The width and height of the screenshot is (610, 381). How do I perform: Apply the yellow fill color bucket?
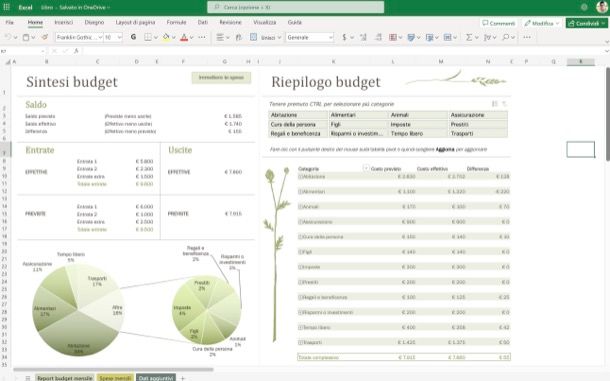click(166, 37)
